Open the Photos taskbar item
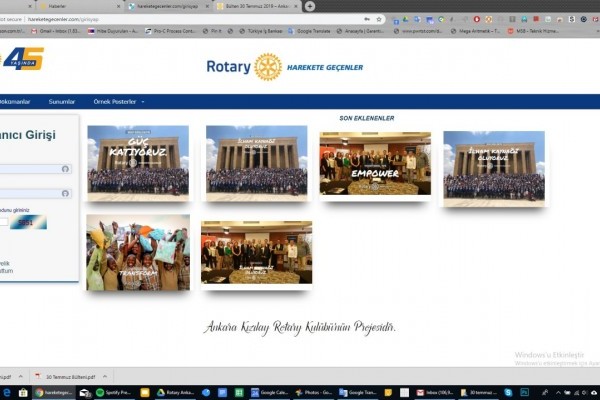The height and width of the screenshot is (400, 600). pos(314,392)
